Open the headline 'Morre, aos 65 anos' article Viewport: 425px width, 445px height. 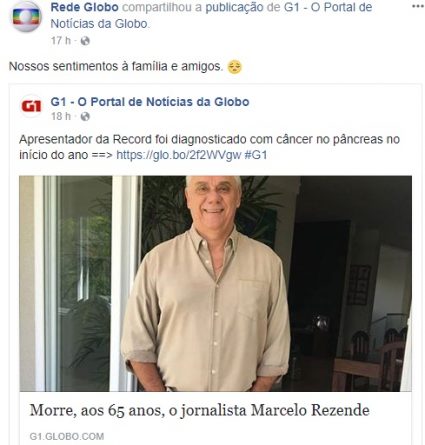(x=199, y=410)
